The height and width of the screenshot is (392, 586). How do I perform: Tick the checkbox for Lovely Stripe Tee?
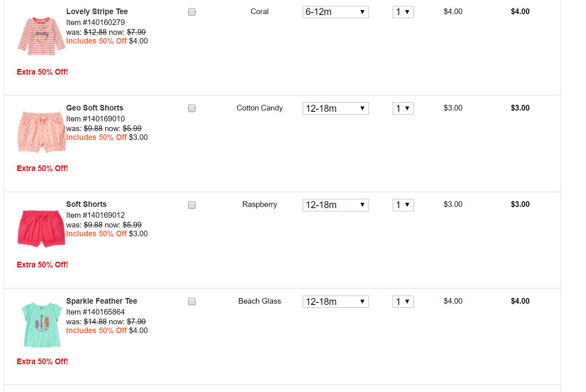click(x=192, y=12)
